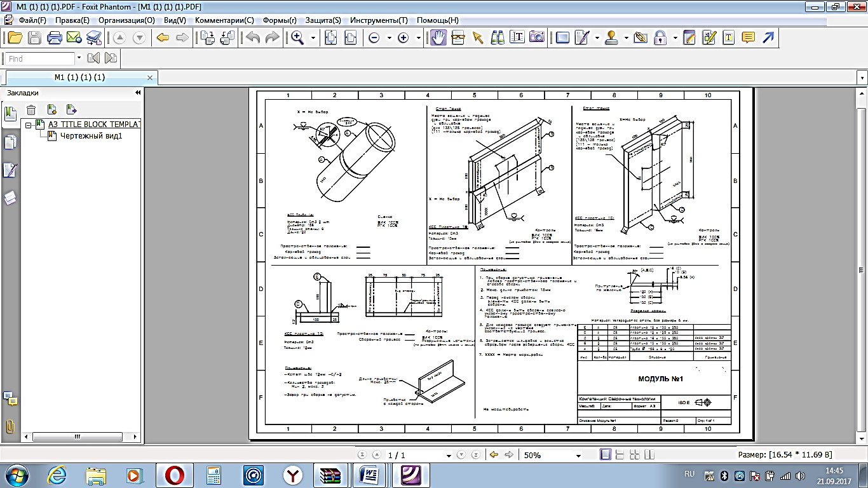Open the Find options dropdown arrow
The image size is (868, 488).
click(x=79, y=58)
